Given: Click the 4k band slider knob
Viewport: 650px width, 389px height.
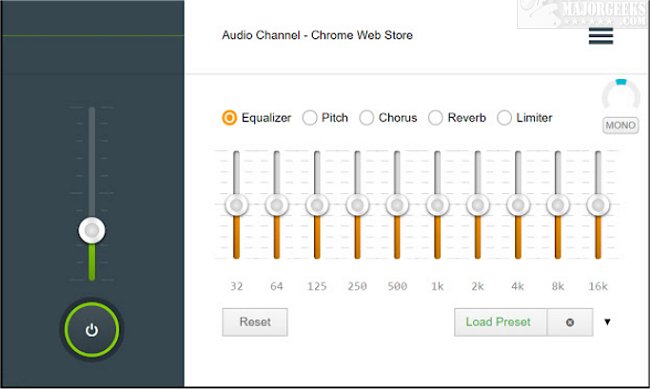Looking at the screenshot, I should (x=518, y=204).
